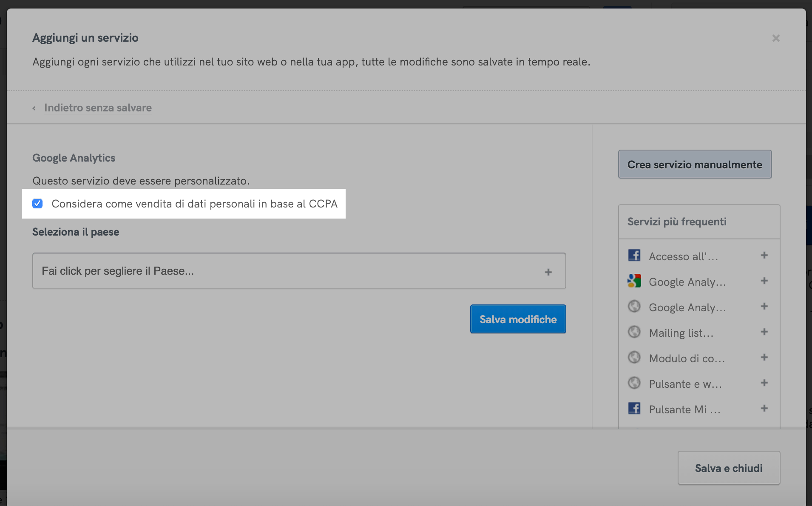Select the Pulsante e w… service entry

tap(685, 384)
